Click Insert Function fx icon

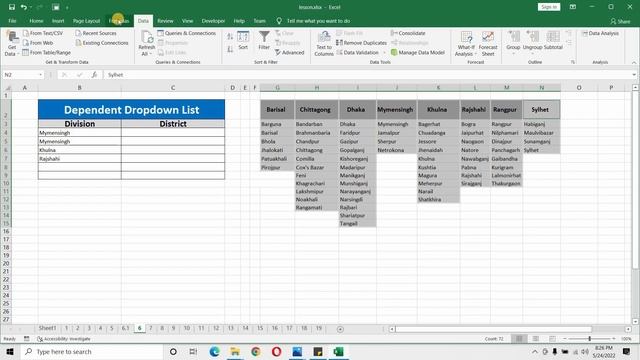pos(94,75)
